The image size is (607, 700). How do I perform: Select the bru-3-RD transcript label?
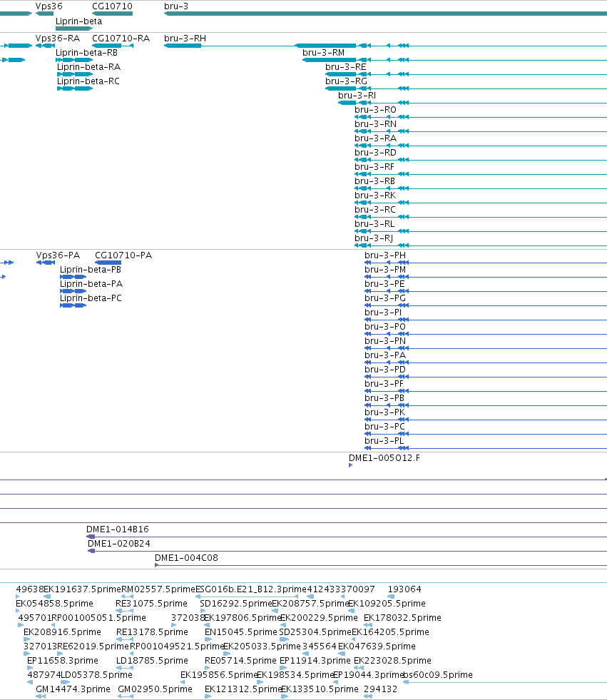pyautogui.click(x=375, y=153)
